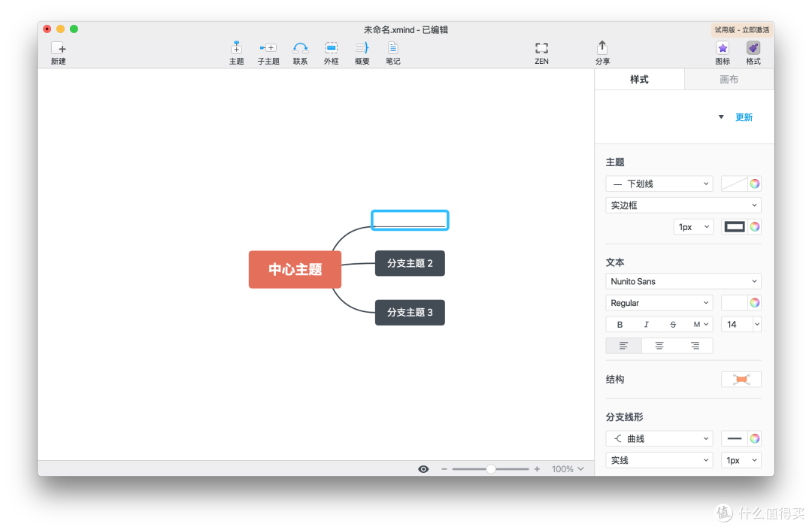Click the New (新建) toolbar icon
This screenshot has width=812, height=530.
pyautogui.click(x=59, y=49)
